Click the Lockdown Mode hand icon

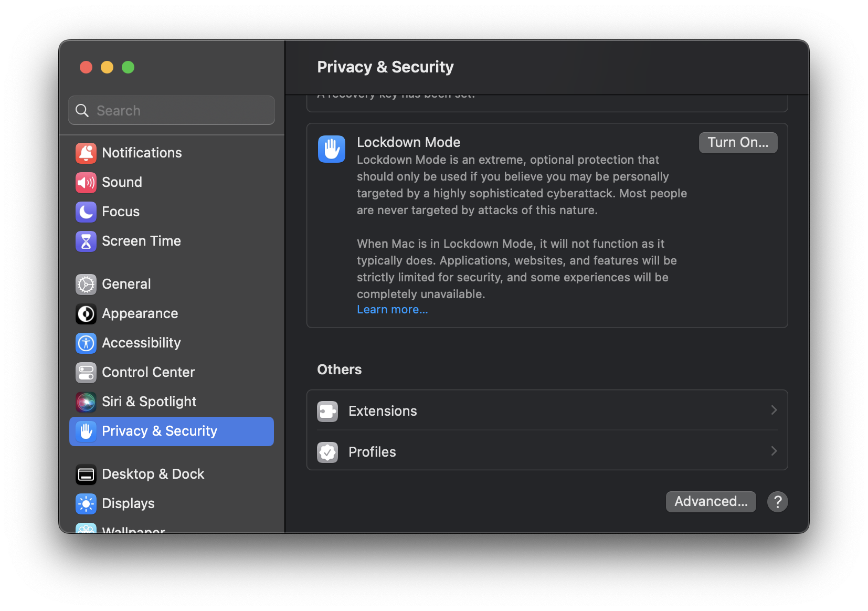click(332, 149)
